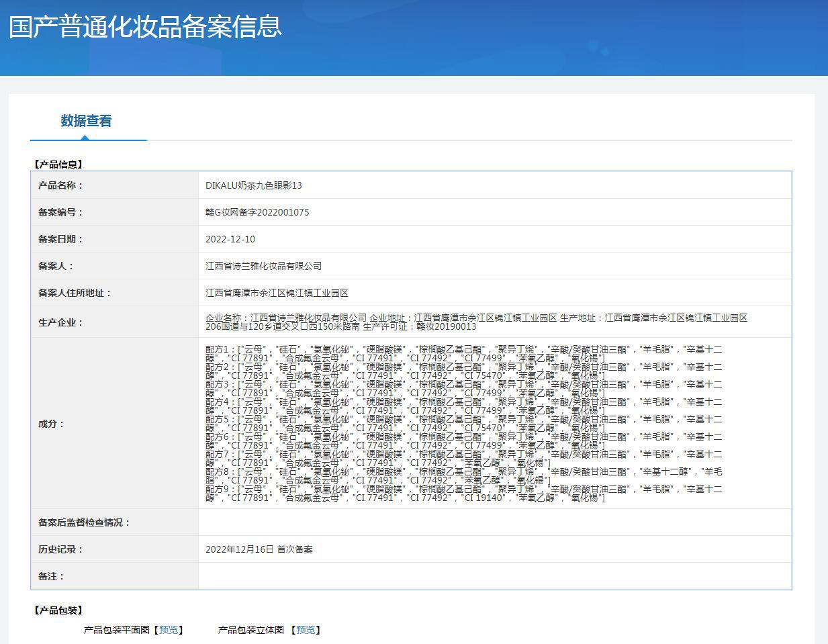Click the 备注 row label
The height and width of the screenshot is (644, 828).
pos(51,576)
